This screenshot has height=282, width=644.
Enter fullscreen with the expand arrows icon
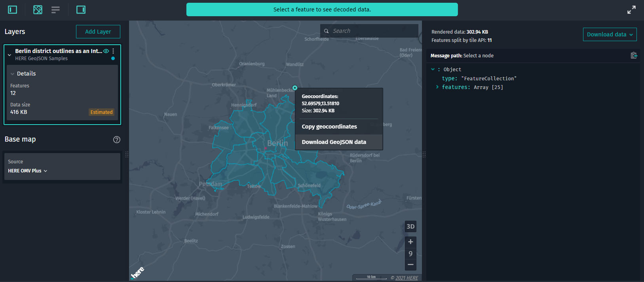point(631,10)
